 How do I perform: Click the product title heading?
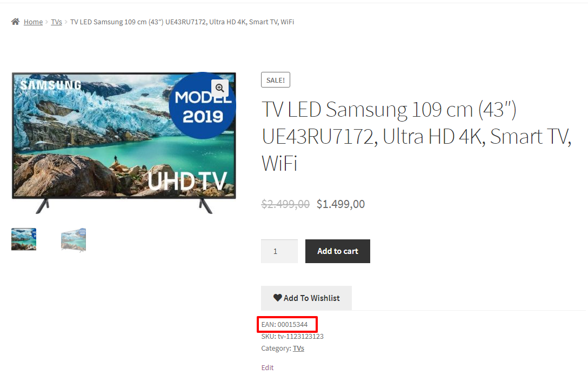coord(416,136)
